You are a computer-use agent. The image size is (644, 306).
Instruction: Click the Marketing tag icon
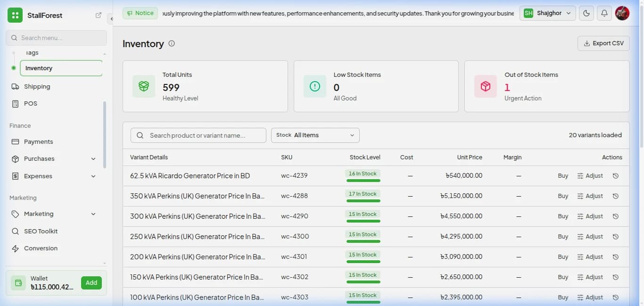pyautogui.click(x=15, y=214)
